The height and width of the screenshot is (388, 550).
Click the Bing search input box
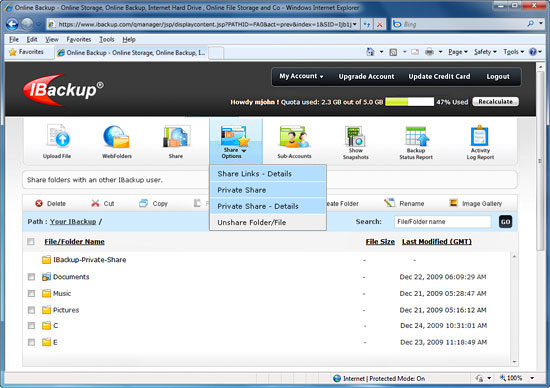click(x=463, y=24)
